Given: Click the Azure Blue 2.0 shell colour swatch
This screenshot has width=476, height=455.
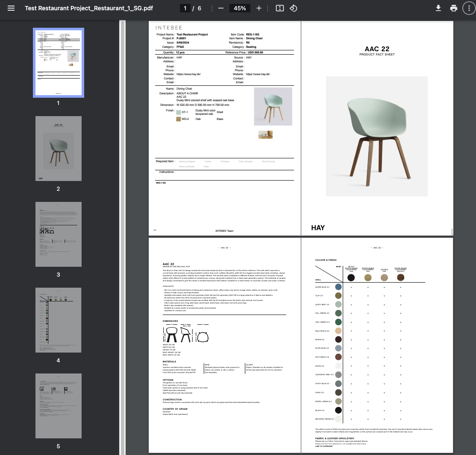Looking at the screenshot, I should click(x=338, y=287).
